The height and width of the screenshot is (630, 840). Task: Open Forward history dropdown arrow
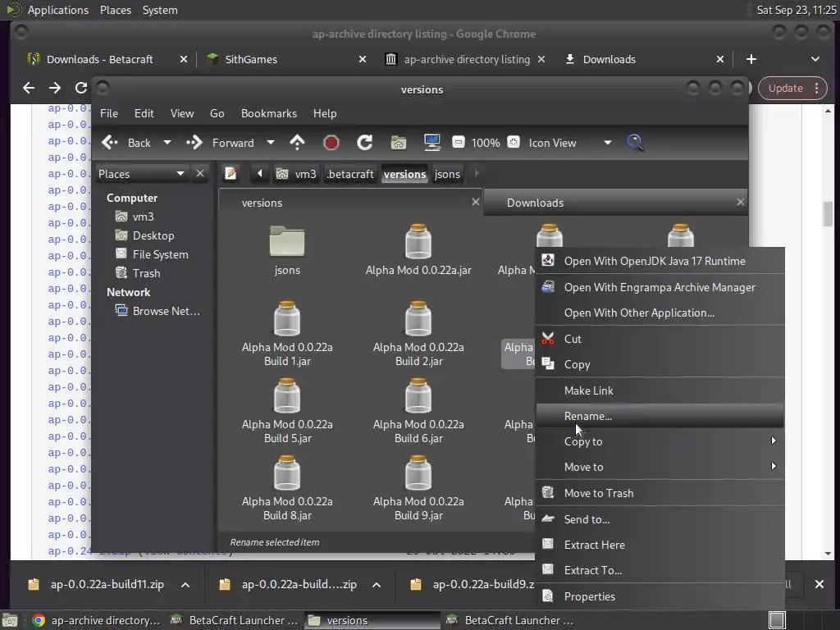tap(271, 143)
